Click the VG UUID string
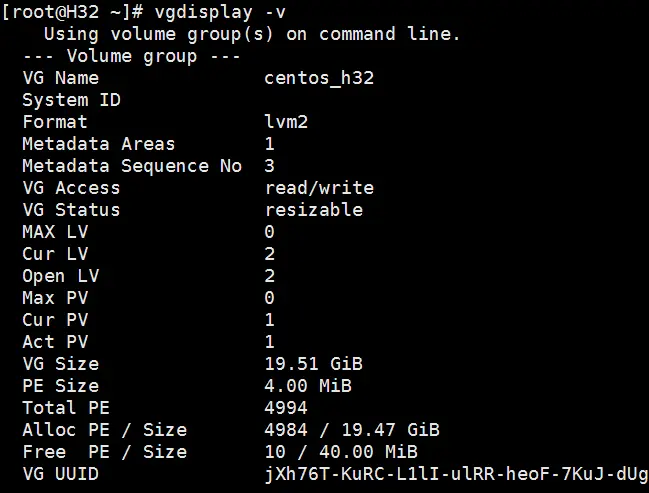The height and width of the screenshot is (493, 649). 455,474
